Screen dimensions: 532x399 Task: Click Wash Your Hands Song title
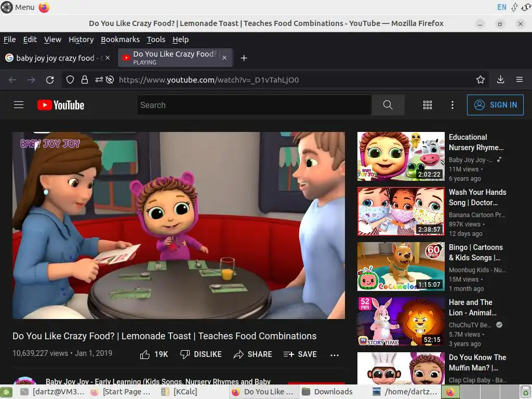coord(477,197)
